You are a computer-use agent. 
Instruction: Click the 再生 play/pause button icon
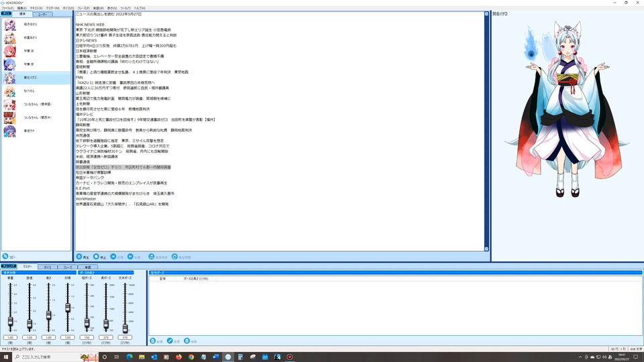coord(79,257)
